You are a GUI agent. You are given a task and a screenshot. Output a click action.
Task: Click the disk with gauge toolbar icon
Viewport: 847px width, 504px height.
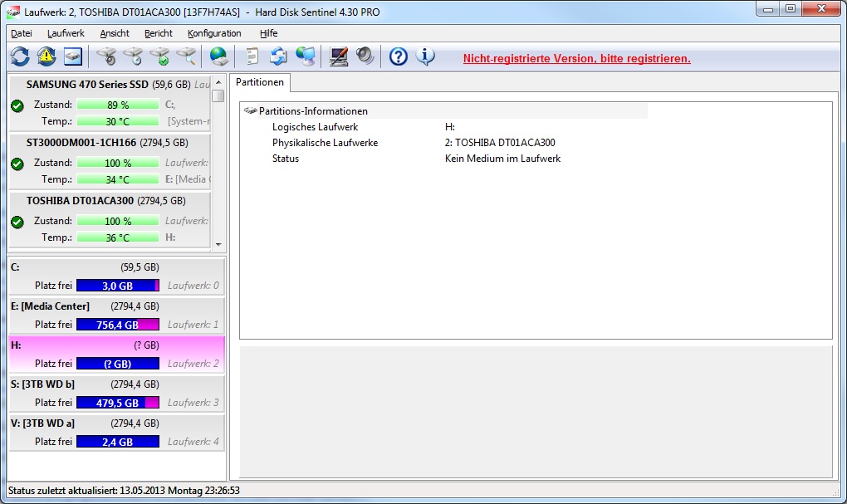point(106,56)
